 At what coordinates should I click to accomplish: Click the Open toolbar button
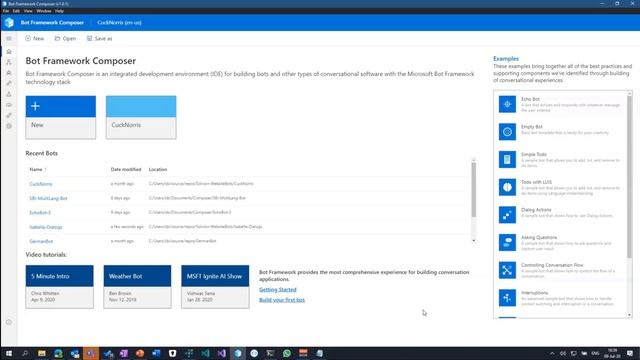click(x=65, y=38)
